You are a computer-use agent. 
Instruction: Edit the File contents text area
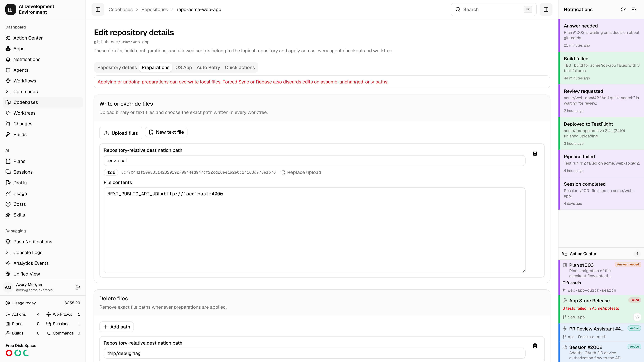tap(314, 230)
